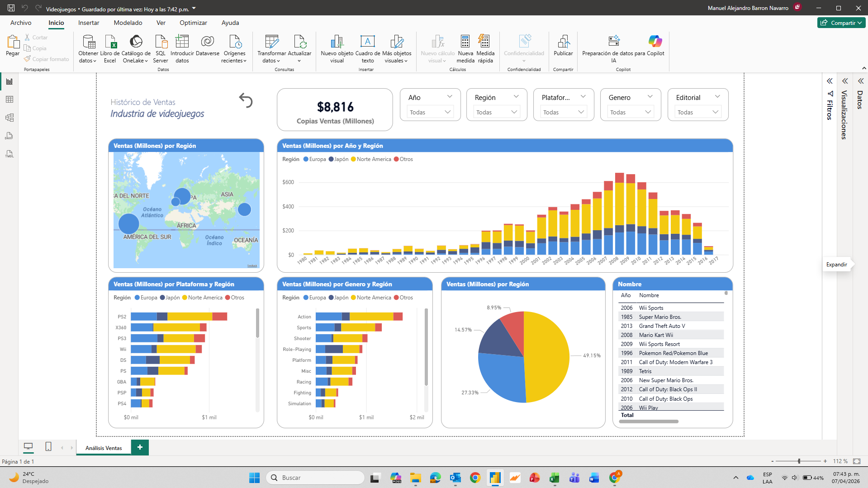Image resolution: width=868 pixels, height=488 pixels.
Task: Click the Windows Start button
Action: [254, 478]
